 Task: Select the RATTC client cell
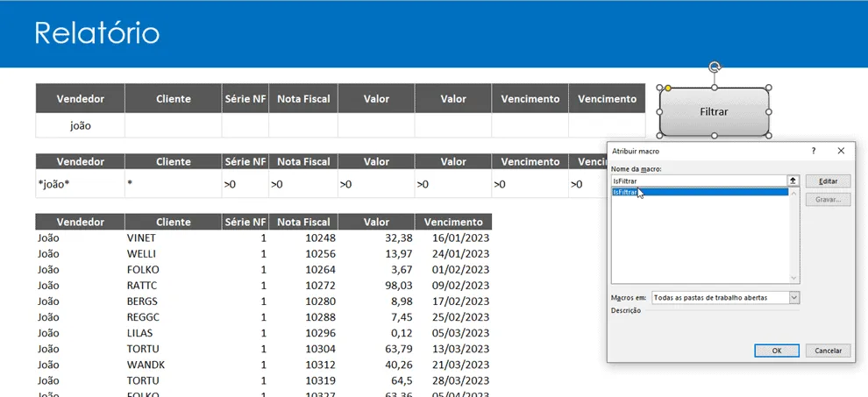(174, 286)
